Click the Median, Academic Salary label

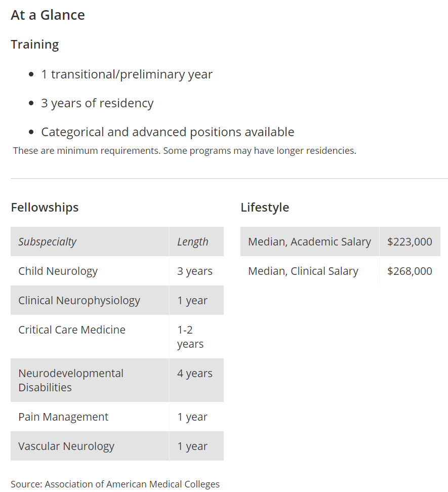[x=310, y=241]
